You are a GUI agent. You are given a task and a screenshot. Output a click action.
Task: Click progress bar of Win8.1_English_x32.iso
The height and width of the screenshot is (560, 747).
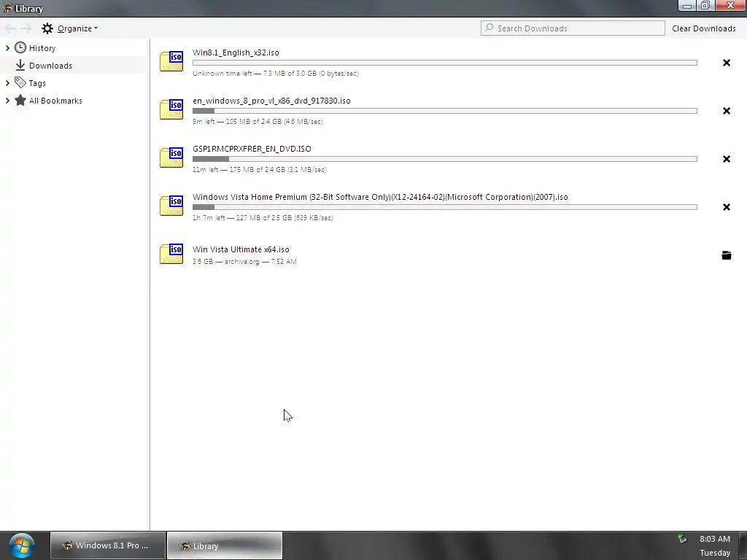(444, 63)
